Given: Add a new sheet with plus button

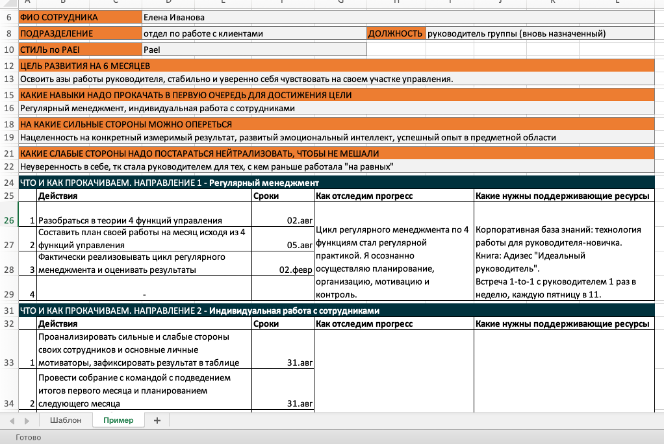Looking at the screenshot, I should [x=157, y=420].
